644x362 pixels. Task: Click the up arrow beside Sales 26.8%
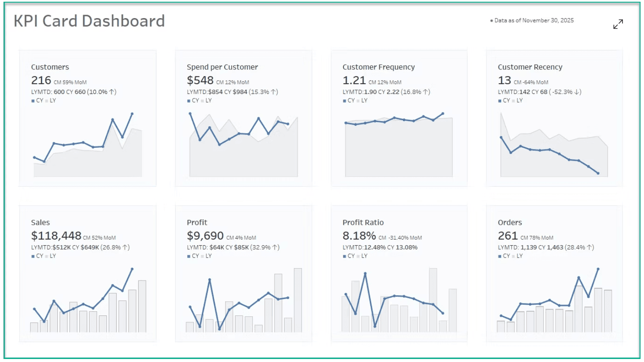(x=125, y=247)
